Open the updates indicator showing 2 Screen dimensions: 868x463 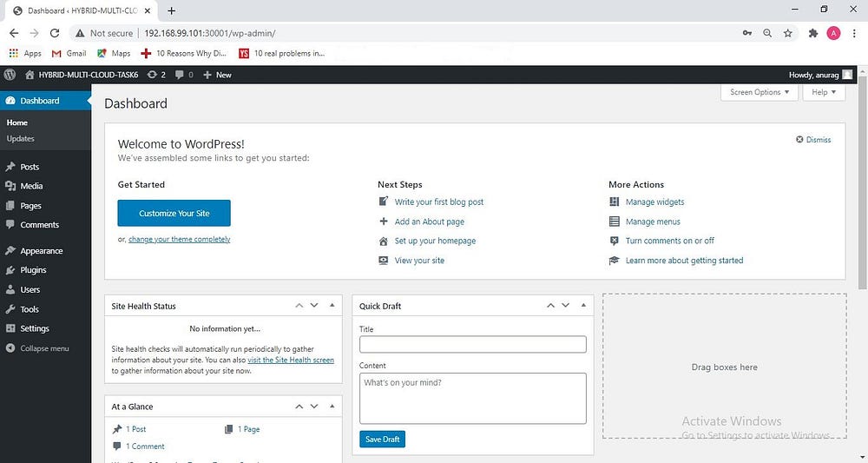click(x=156, y=75)
